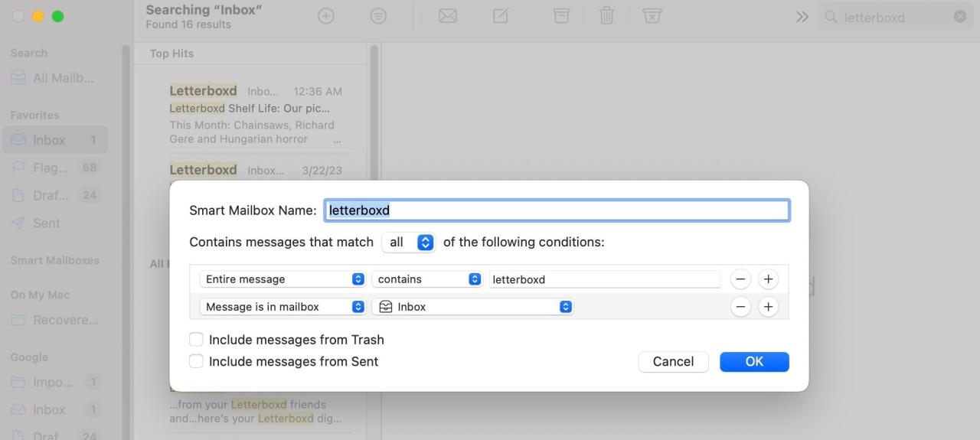Select Google Inbox in sidebar
This screenshot has width=980, height=440.
pos(54,409)
